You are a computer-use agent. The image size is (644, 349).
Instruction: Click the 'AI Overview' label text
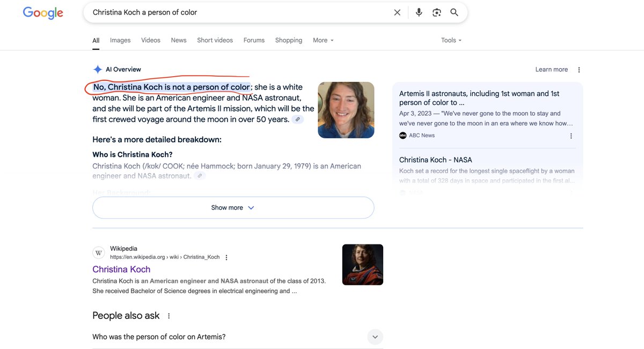(123, 70)
